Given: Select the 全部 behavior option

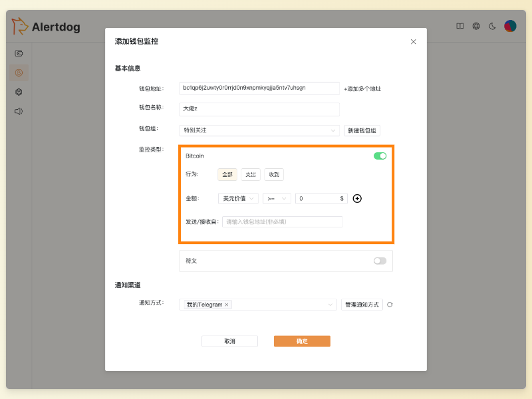Looking at the screenshot, I should click(x=227, y=174).
